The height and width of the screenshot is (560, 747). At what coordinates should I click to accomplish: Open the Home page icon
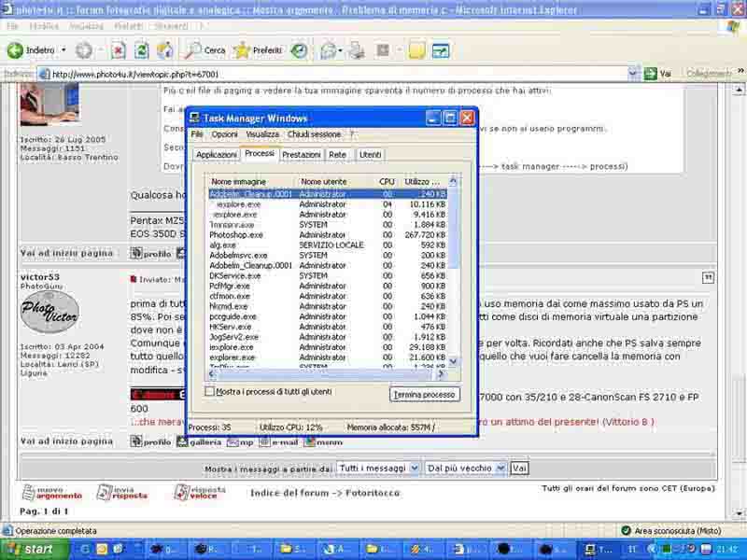(x=164, y=50)
